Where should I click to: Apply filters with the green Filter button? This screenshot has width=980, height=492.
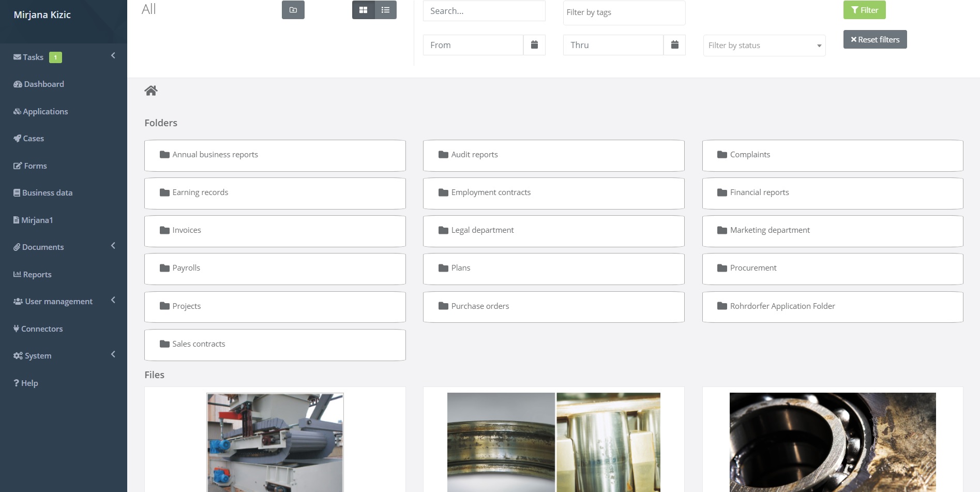pyautogui.click(x=865, y=10)
